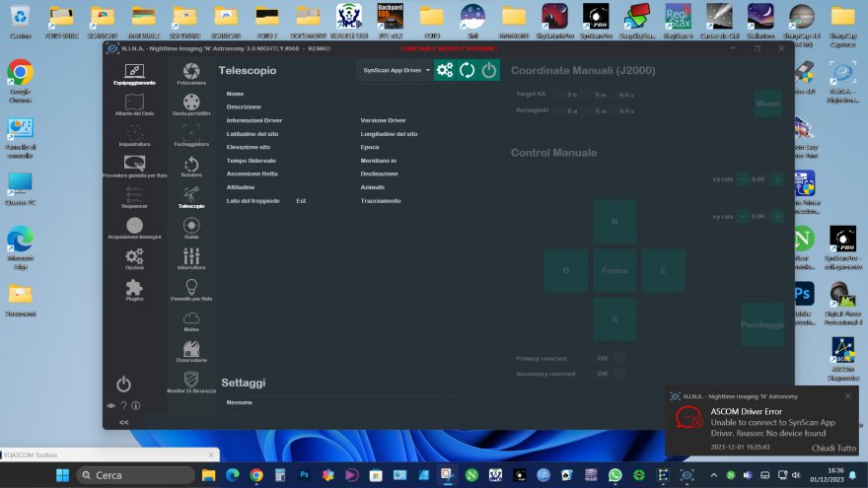Open WhatsApp from taskbar
This screenshot has width=868, height=488.
tap(615, 475)
